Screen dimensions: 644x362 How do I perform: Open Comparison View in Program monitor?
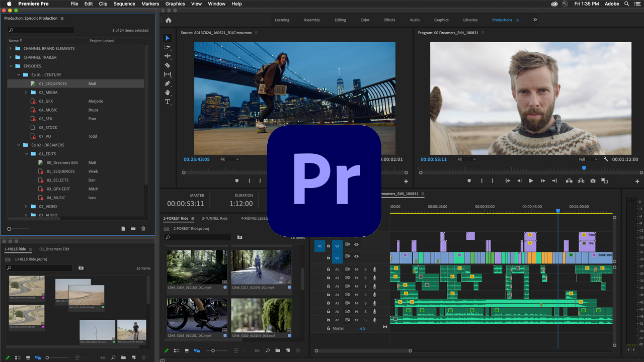pos(605,181)
